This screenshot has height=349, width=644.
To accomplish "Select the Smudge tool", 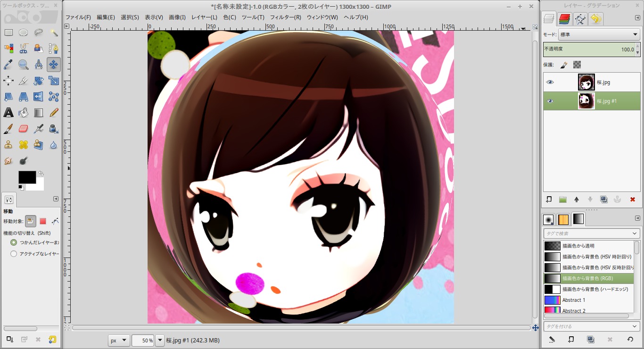I will (8, 161).
